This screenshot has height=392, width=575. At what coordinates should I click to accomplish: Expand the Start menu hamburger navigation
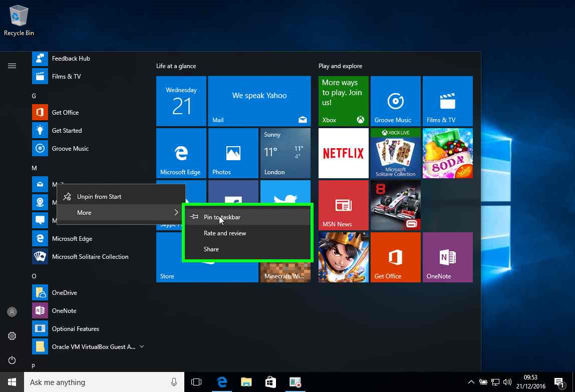point(12,66)
